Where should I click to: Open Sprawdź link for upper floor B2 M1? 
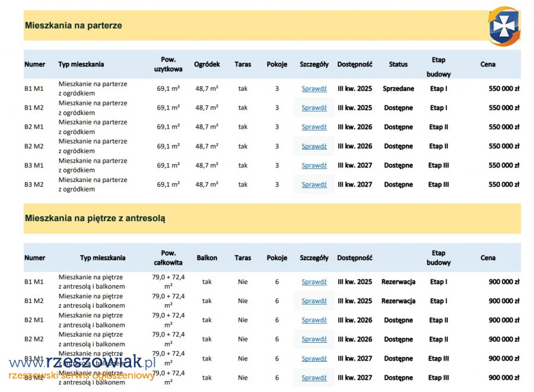click(x=314, y=320)
